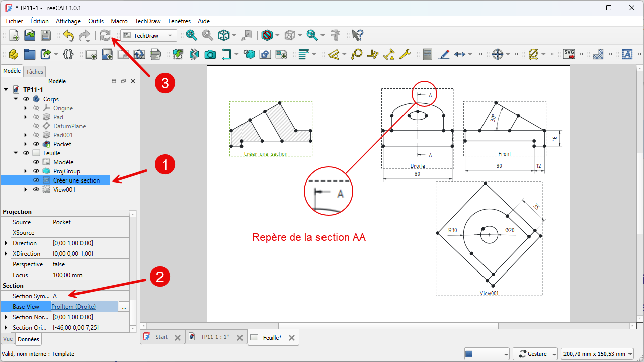Insert active view camera icon

210,54
